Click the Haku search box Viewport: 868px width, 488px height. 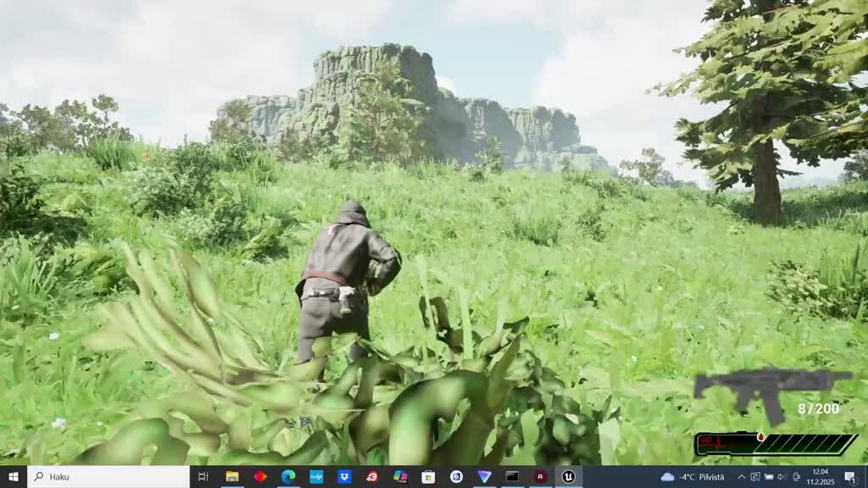coord(108,477)
